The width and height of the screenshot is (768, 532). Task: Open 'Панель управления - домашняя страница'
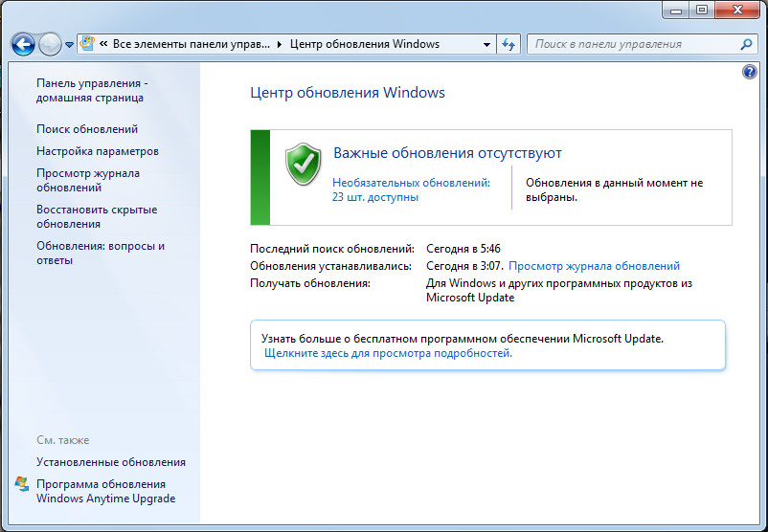pyautogui.click(x=92, y=90)
